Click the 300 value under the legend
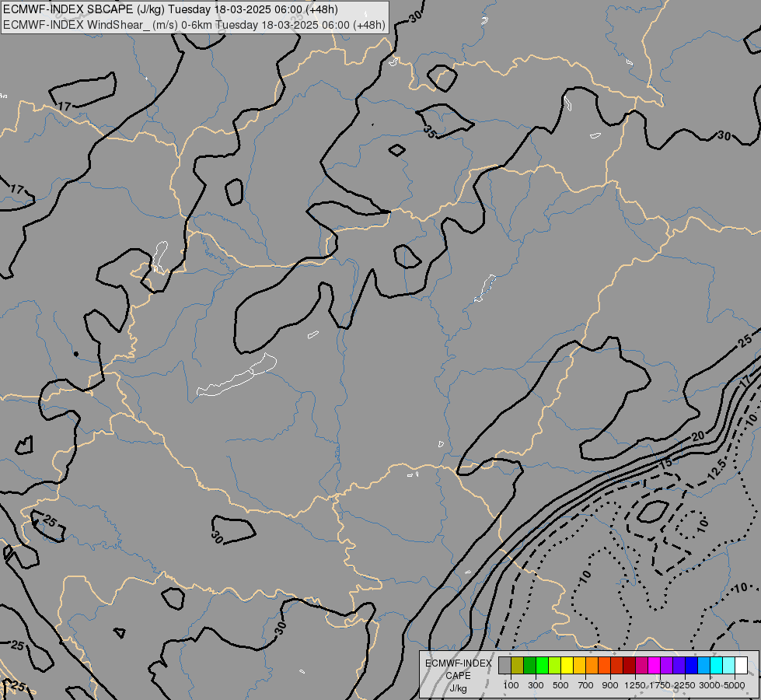The height and width of the screenshot is (700, 761). click(x=536, y=685)
